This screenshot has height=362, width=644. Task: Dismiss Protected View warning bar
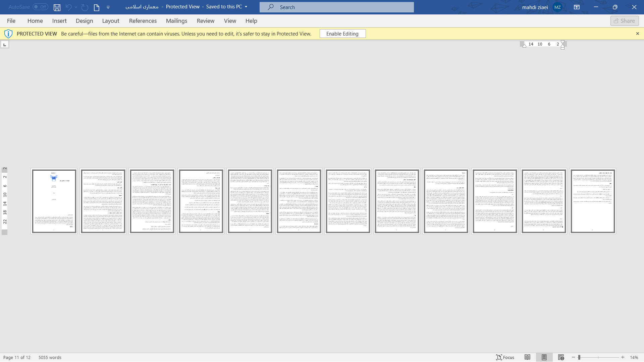637,34
